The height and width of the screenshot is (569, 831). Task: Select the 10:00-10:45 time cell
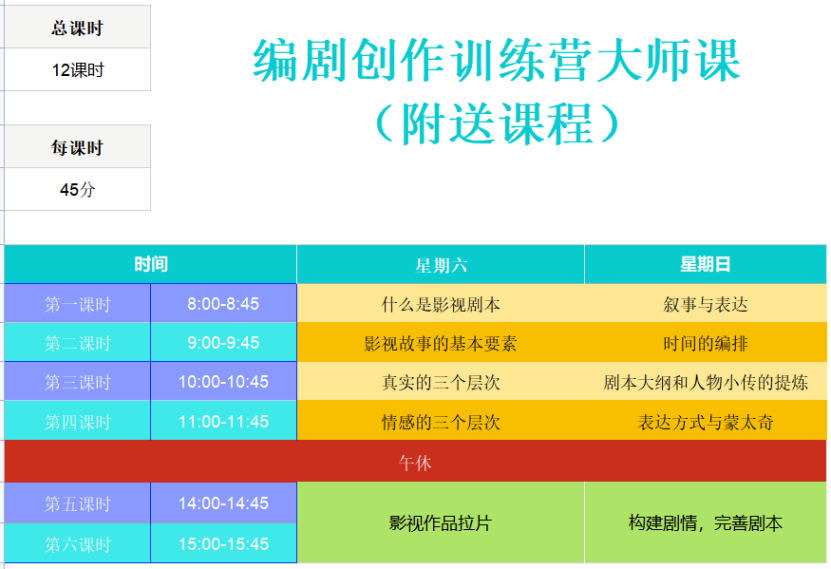pyautogui.click(x=223, y=382)
